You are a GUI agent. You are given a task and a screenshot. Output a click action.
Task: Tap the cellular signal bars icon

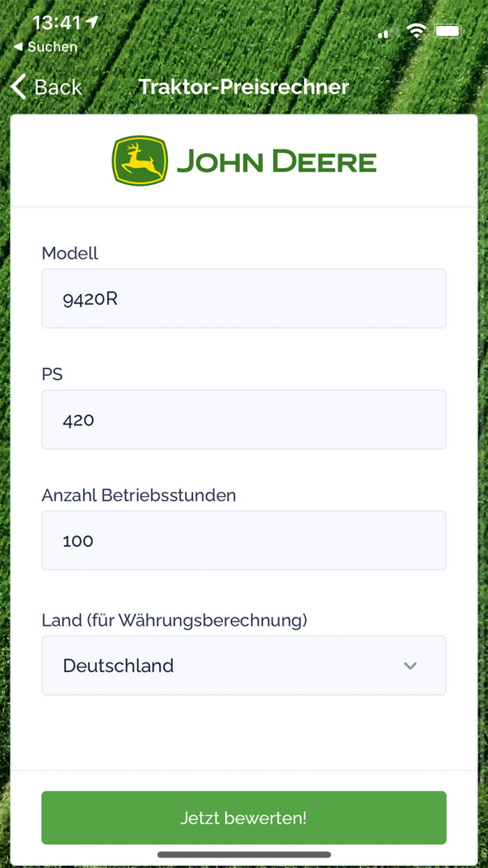[386, 32]
